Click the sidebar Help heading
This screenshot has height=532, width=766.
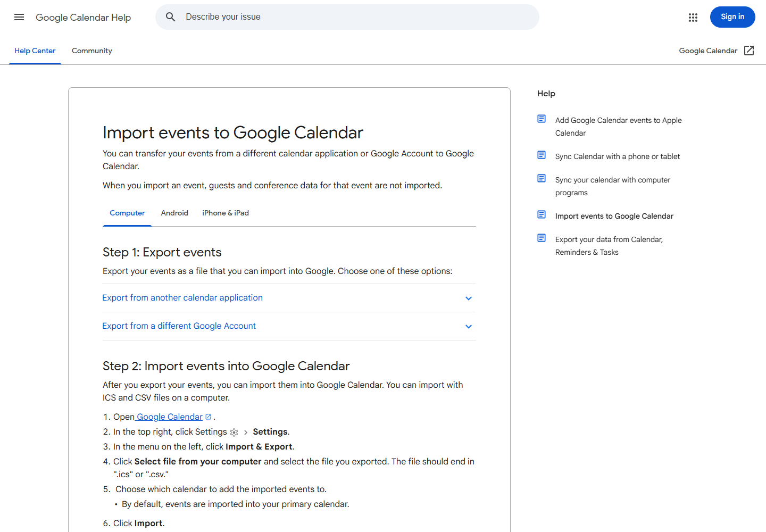[x=546, y=94]
